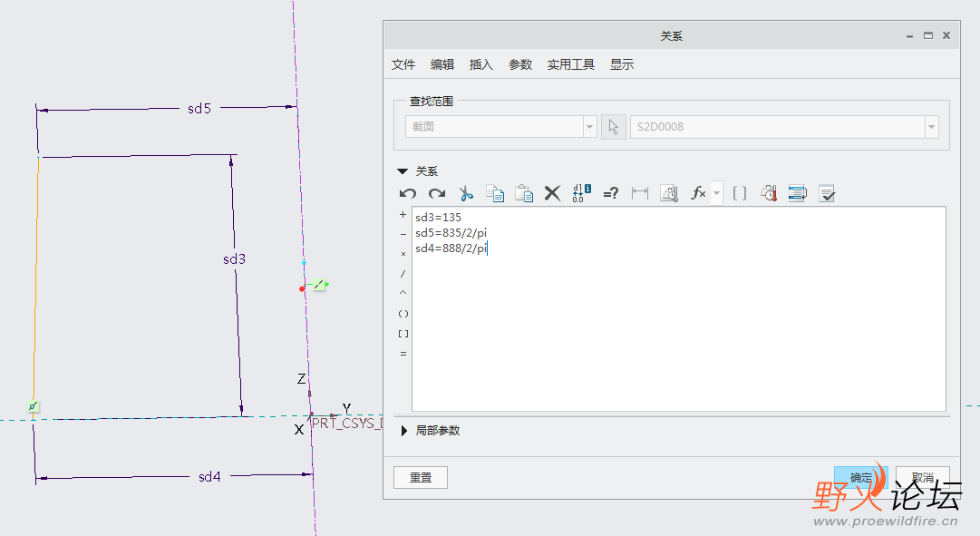Cut selected relation text with scissors
This screenshot has width=980, height=536.
466,193
